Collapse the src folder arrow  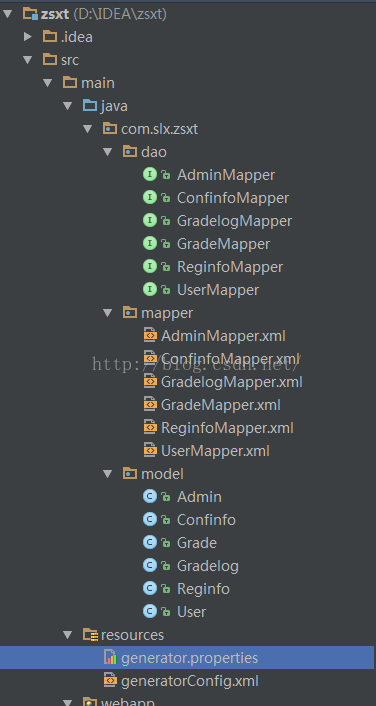coord(28,60)
